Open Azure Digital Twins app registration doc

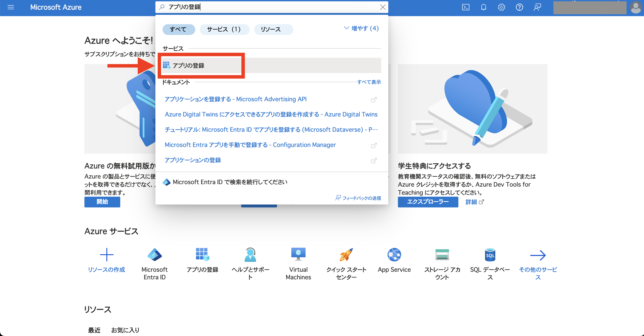(x=271, y=114)
